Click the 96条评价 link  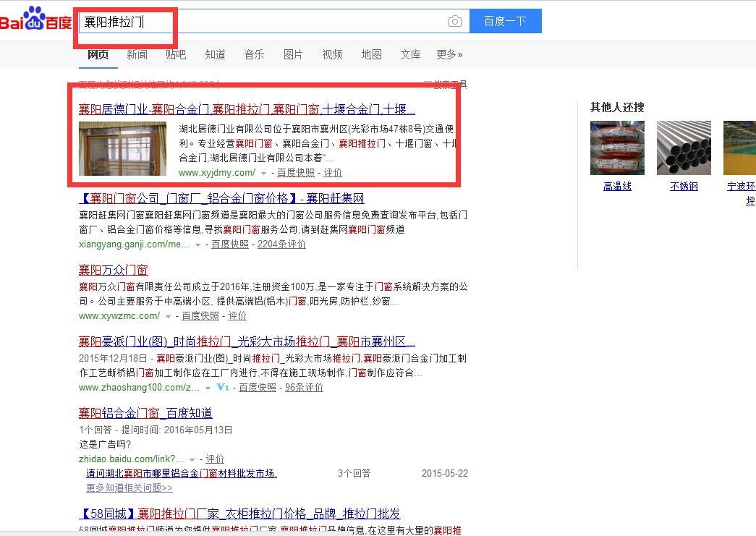click(305, 388)
